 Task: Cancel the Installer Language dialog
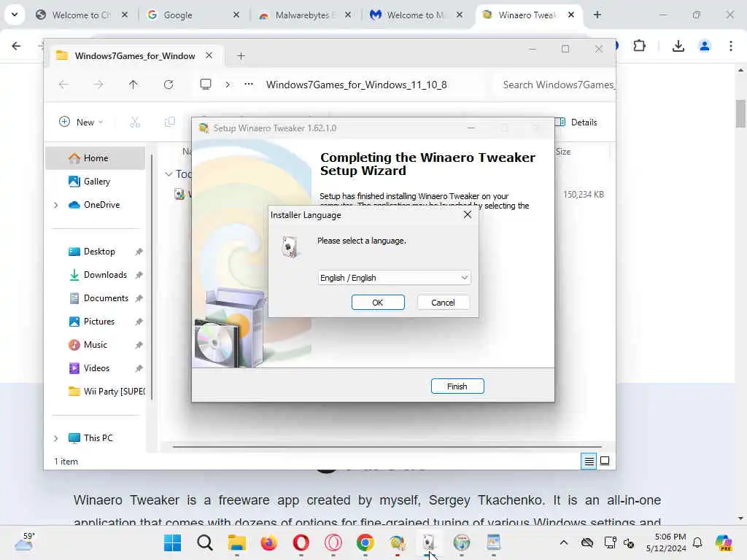(x=443, y=303)
